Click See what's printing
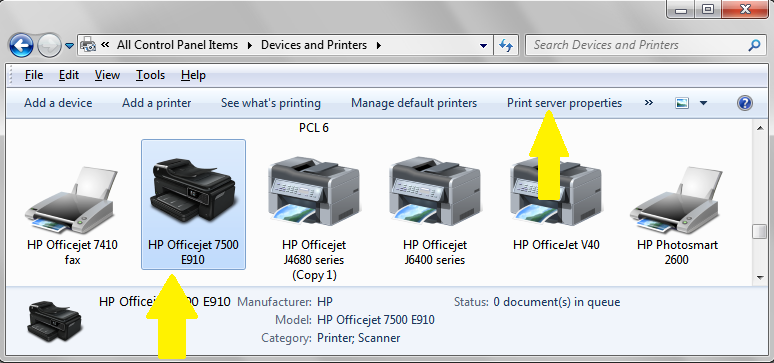Viewport: 774px width, 363px height. tap(271, 103)
